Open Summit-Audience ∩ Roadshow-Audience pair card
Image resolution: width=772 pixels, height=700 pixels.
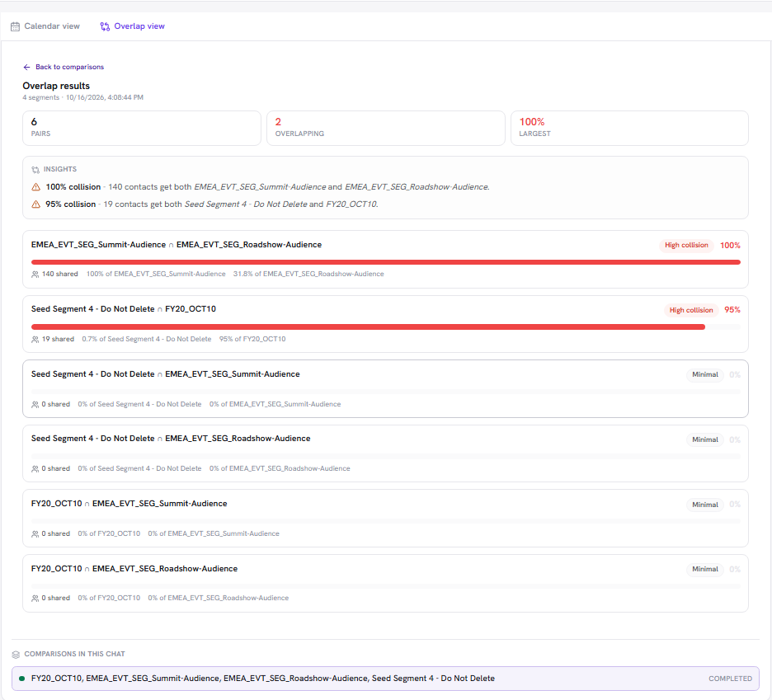(x=385, y=259)
